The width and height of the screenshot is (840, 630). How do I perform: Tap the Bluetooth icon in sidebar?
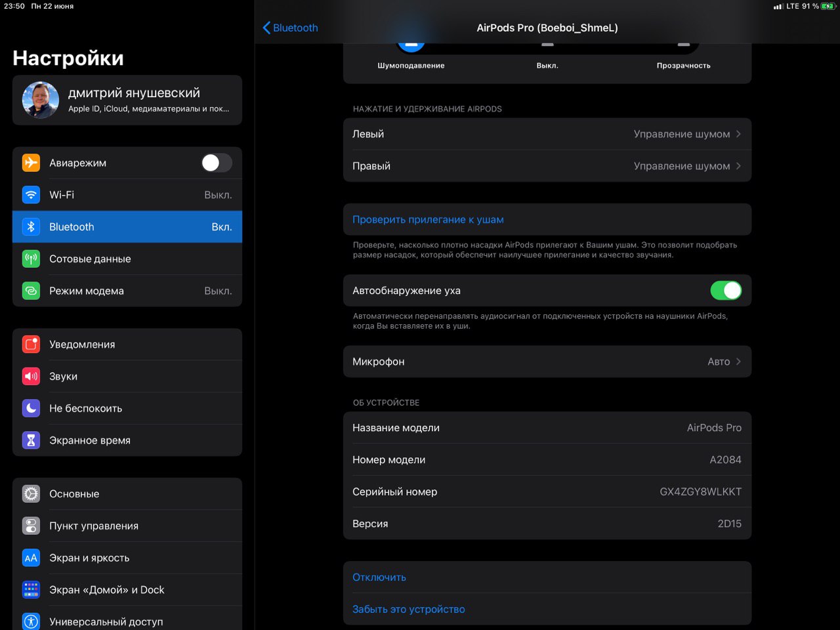tap(31, 227)
